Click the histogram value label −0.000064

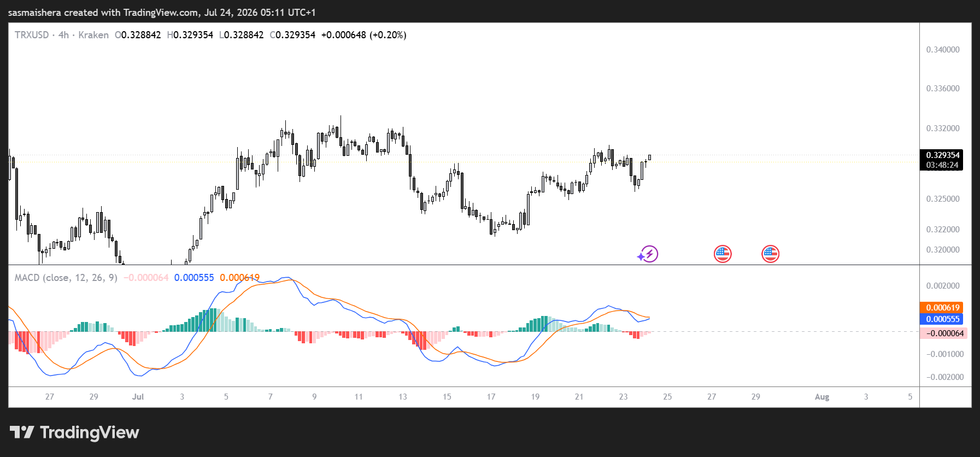(x=944, y=333)
